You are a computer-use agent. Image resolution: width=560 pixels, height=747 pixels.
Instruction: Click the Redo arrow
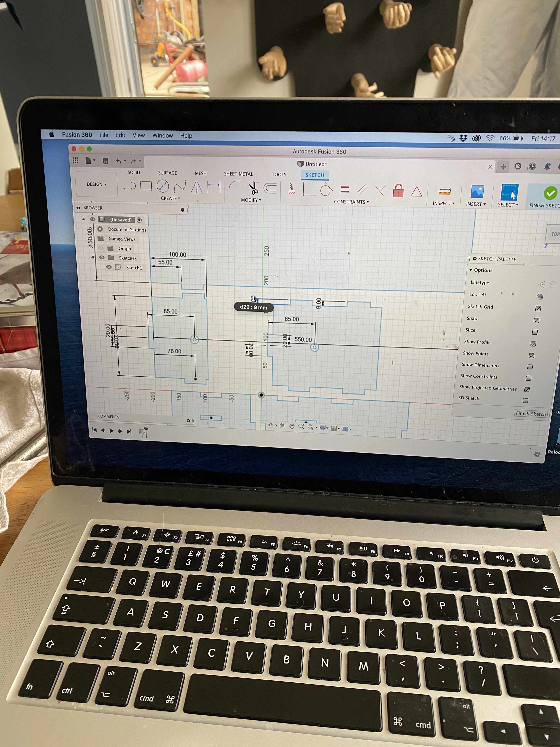[134, 161]
